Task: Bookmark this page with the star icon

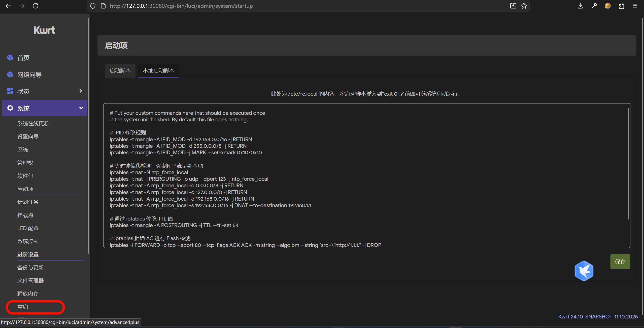Action: 524,6
